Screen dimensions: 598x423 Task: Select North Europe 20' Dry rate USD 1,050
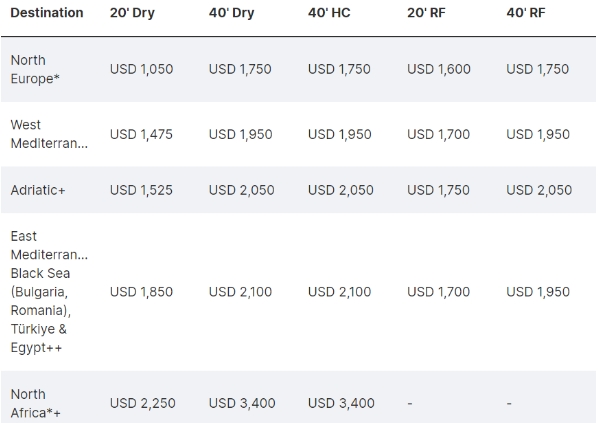141,69
